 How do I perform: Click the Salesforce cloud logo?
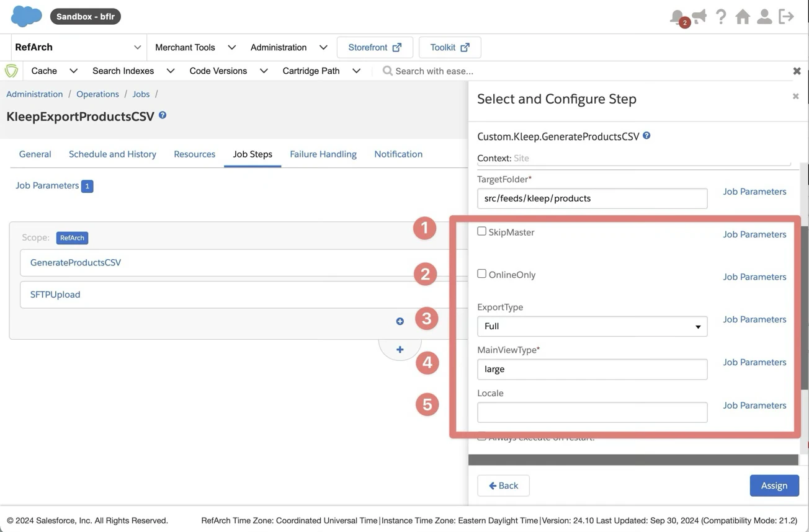pyautogui.click(x=26, y=16)
